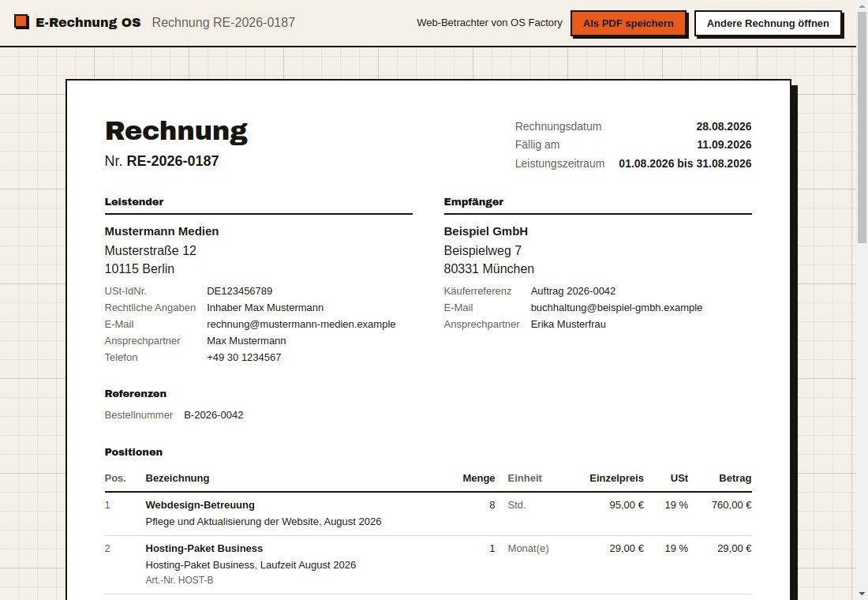Click the Rechnungsdatum label
868x600 pixels.
click(x=558, y=126)
